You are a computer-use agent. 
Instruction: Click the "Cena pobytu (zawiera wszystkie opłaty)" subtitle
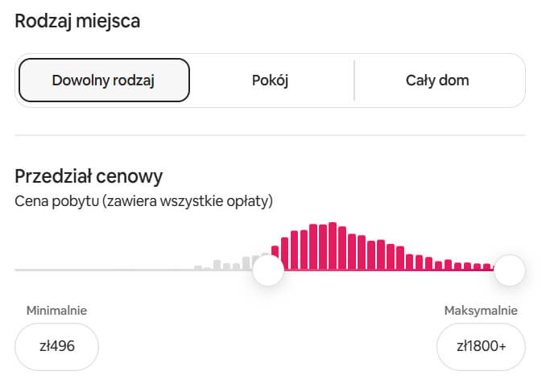[143, 200]
